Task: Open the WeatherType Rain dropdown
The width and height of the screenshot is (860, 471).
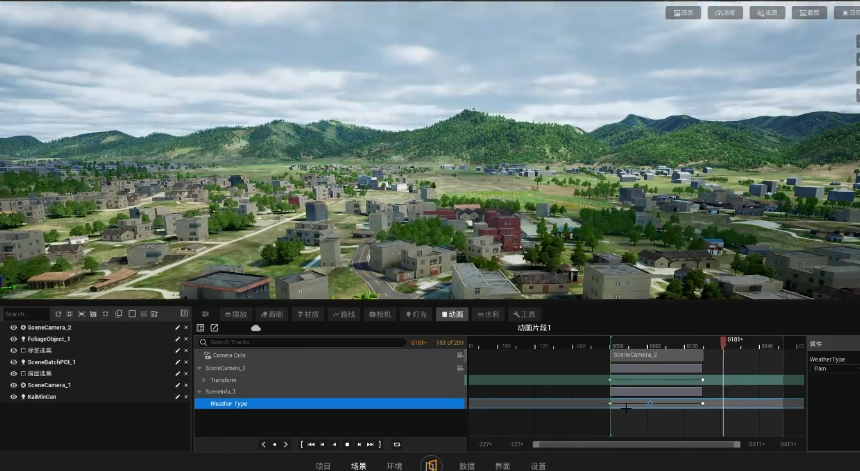Action: click(x=835, y=369)
